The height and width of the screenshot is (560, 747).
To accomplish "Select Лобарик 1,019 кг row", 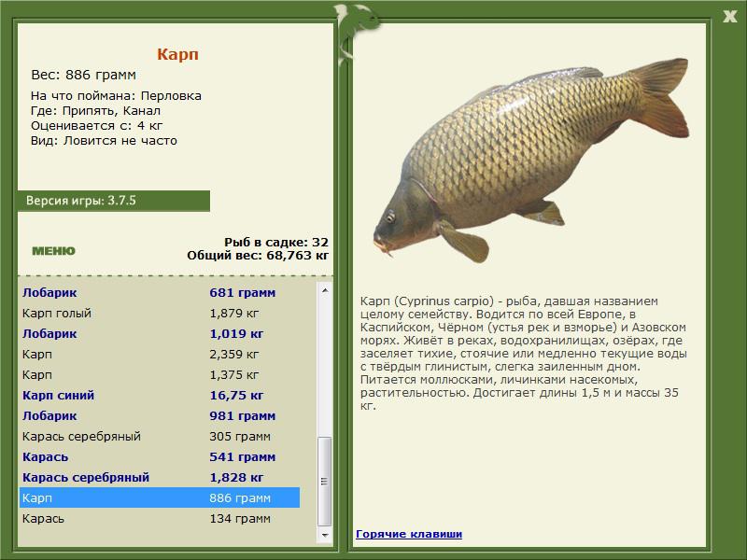I will click(x=160, y=333).
